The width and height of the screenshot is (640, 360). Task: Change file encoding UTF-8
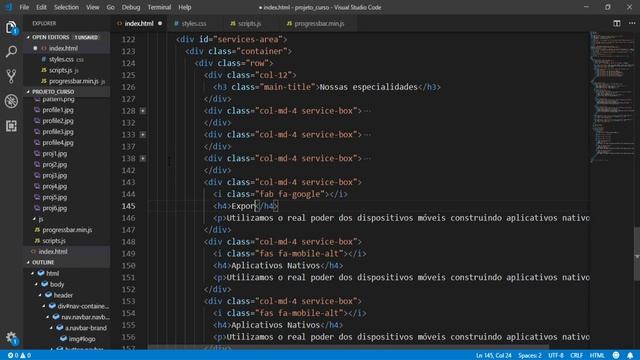coord(556,356)
